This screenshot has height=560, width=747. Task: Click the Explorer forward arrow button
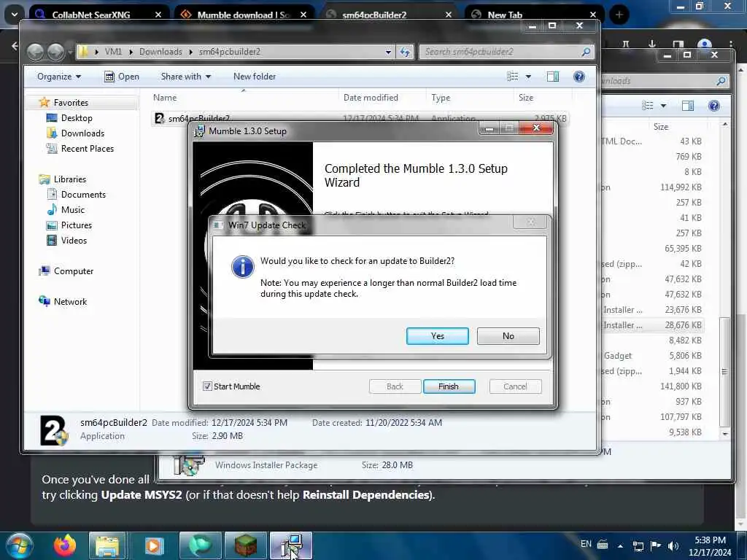[55, 52]
